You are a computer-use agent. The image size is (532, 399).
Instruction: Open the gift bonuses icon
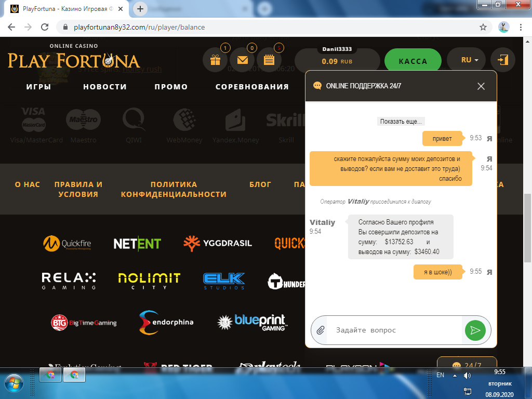[215, 60]
